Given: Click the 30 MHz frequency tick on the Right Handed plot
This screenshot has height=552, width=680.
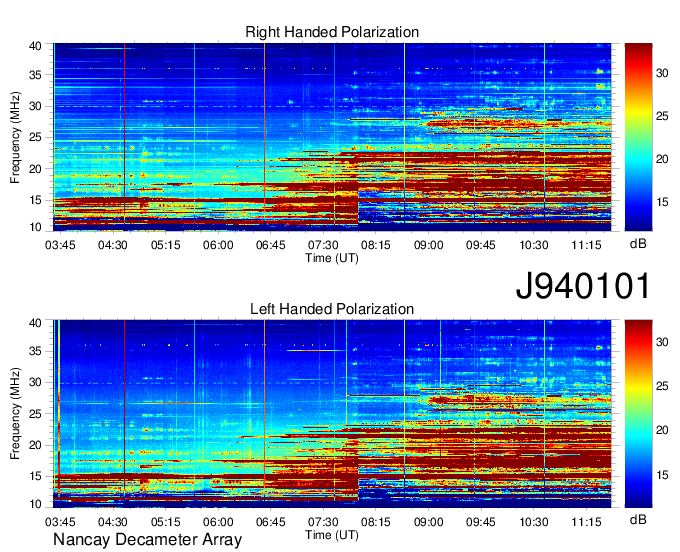Looking at the screenshot, I should (35, 106).
